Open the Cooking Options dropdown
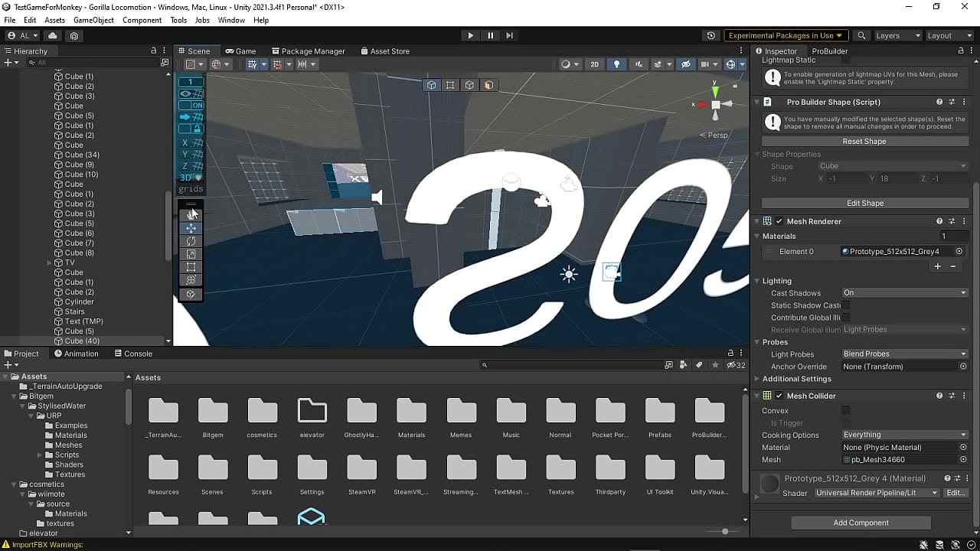 pyautogui.click(x=904, y=435)
